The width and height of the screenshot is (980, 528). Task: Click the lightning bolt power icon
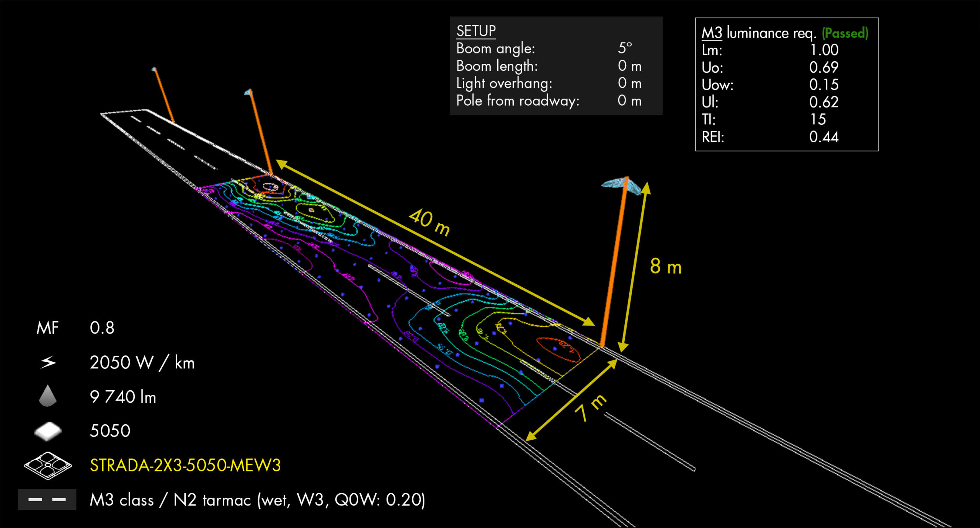pyautogui.click(x=48, y=362)
